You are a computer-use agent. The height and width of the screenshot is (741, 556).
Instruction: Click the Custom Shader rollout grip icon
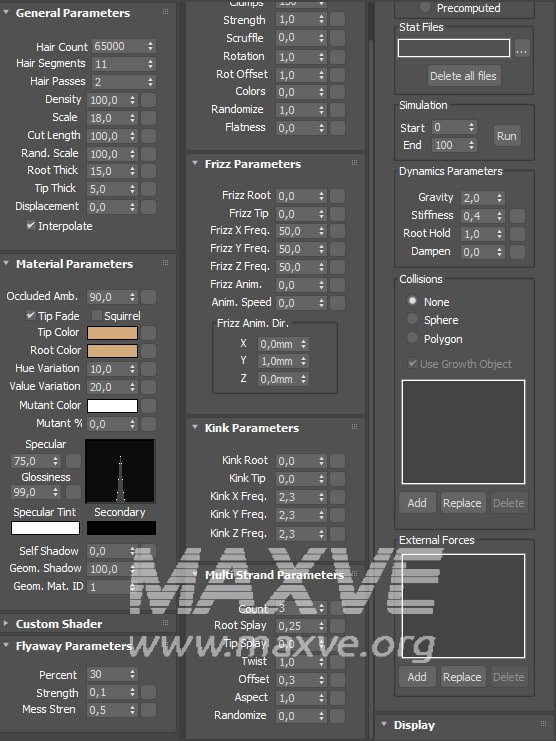click(x=165, y=623)
